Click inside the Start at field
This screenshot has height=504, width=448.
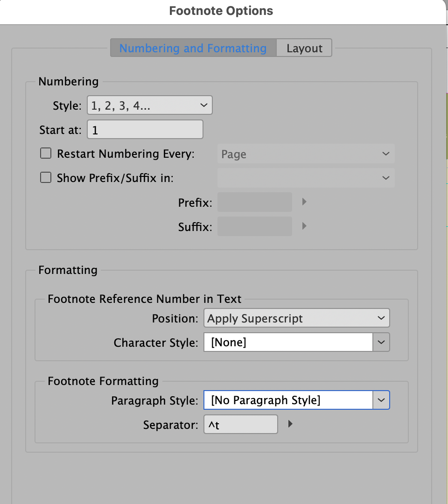(145, 129)
